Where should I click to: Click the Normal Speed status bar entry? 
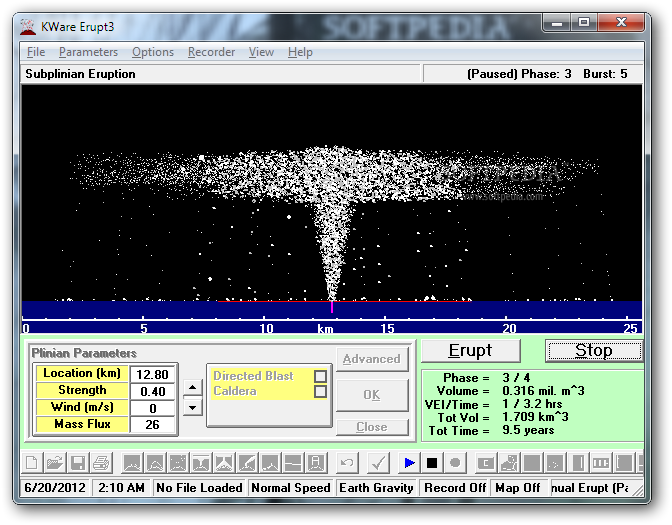coord(291,488)
